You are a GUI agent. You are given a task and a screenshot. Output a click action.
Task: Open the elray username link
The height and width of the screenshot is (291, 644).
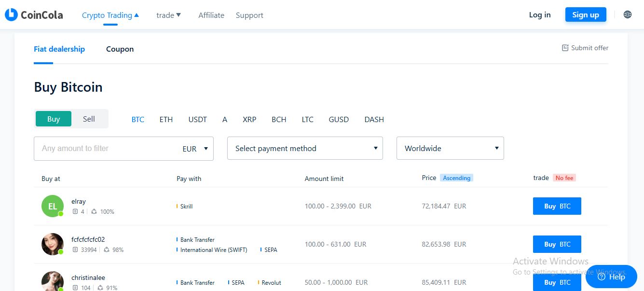click(x=79, y=201)
